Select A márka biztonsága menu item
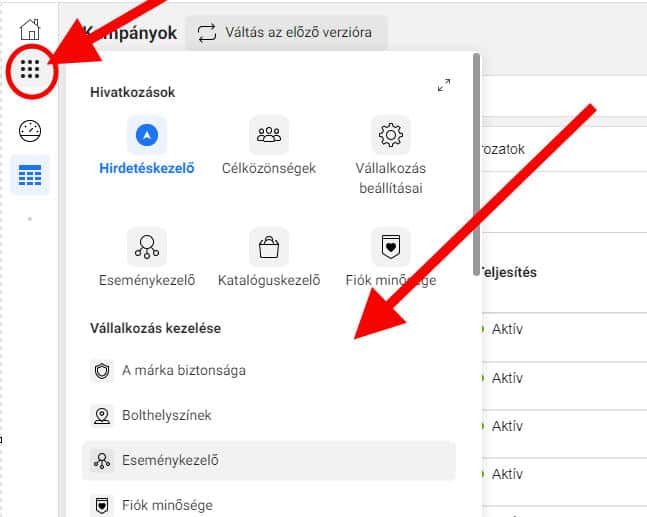647x517 pixels. [183, 370]
